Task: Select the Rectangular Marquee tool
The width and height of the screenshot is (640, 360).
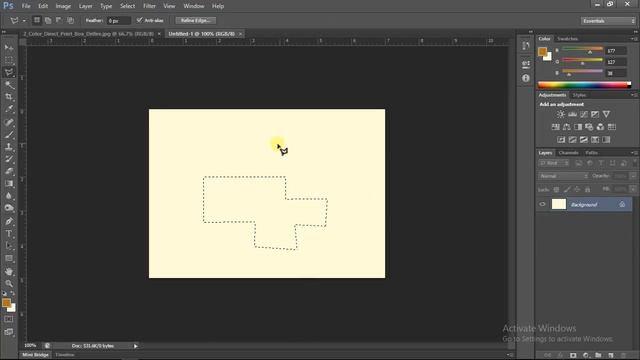Action: coord(9,60)
